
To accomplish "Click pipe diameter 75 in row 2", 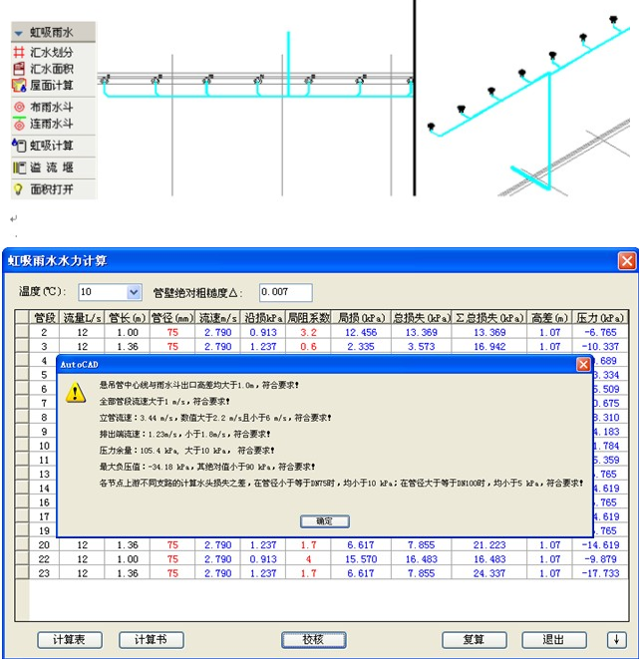I will [172, 332].
